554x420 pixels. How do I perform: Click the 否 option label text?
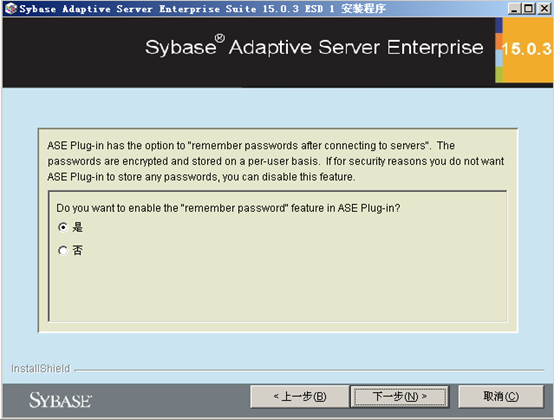pos(77,250)
